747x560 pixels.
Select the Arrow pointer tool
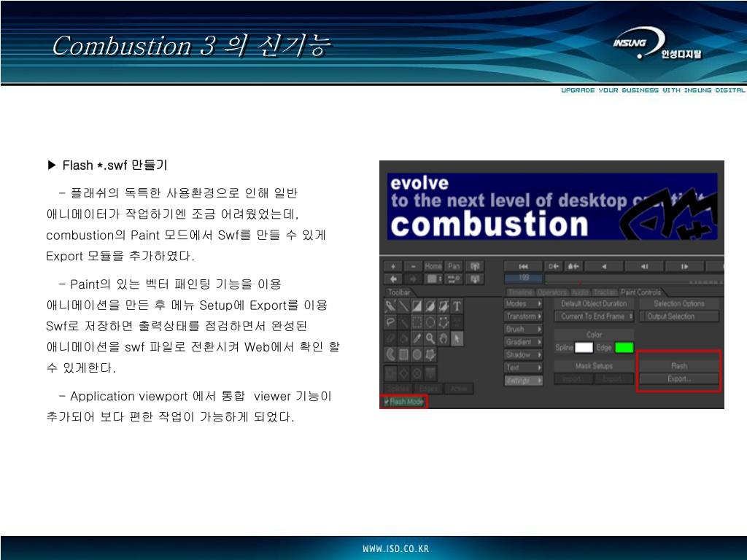coord(457,338)
